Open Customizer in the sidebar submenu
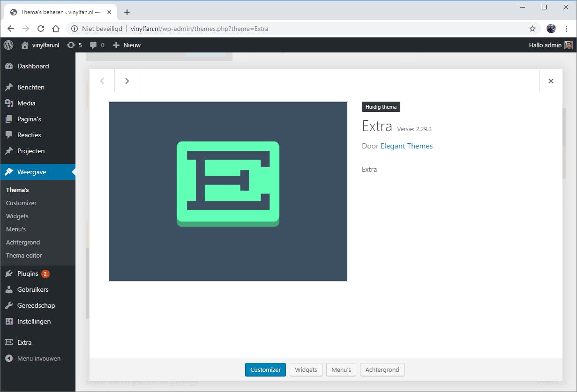Viewport: 577px width, 392px height. tap(21, 203)
